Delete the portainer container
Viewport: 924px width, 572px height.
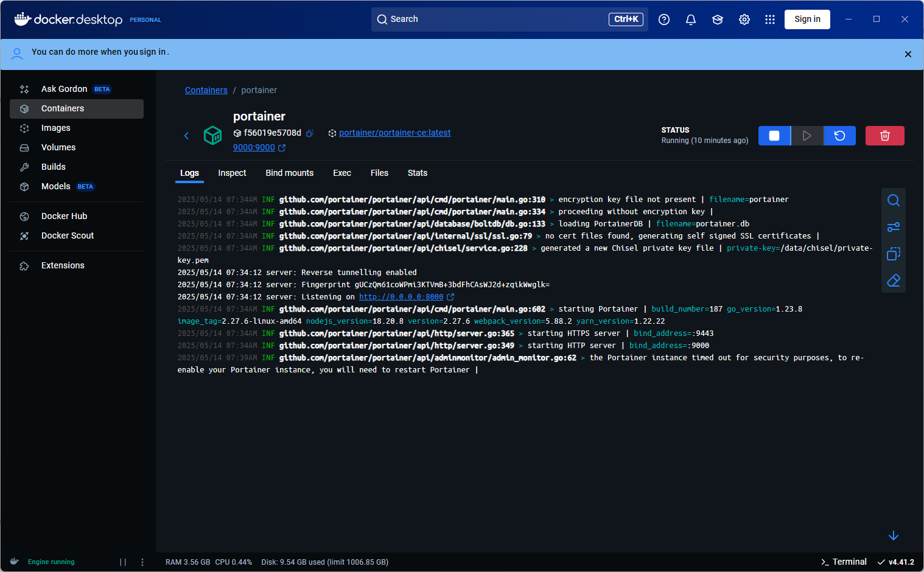(x=885, y=136)
